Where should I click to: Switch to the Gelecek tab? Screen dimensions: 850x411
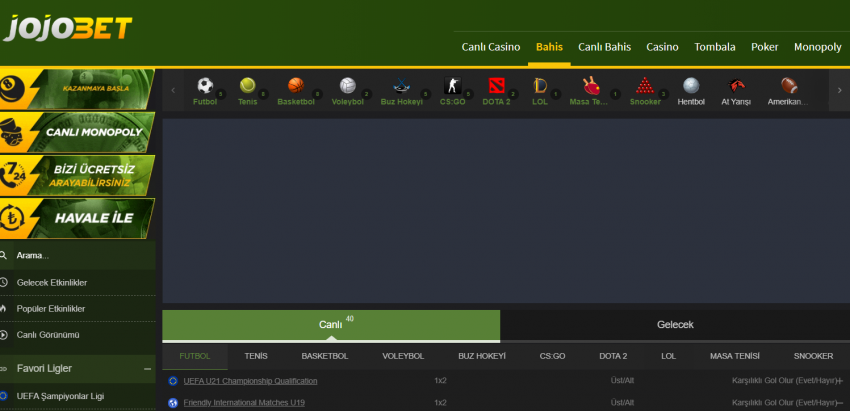pyautogui.click(x=675, y=325)
